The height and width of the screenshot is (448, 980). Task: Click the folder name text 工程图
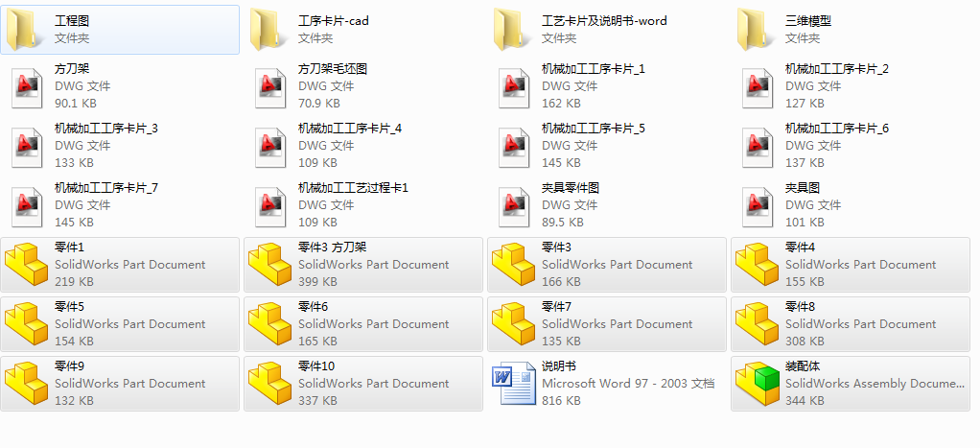coord(72,21)
